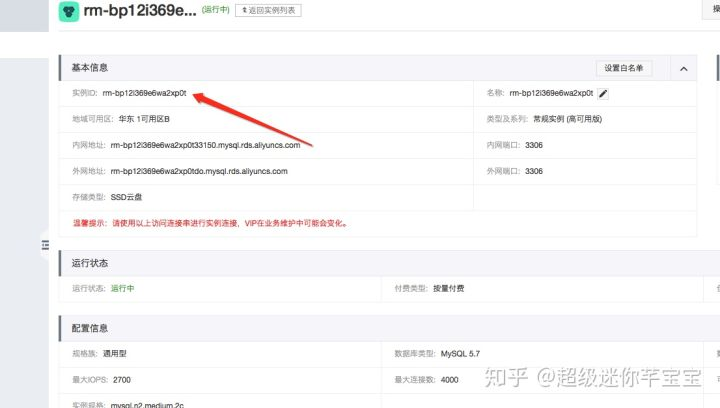Click the 基本信息 section title
The height and width of the screenshot is (408, 720).
tap(90, 68)
